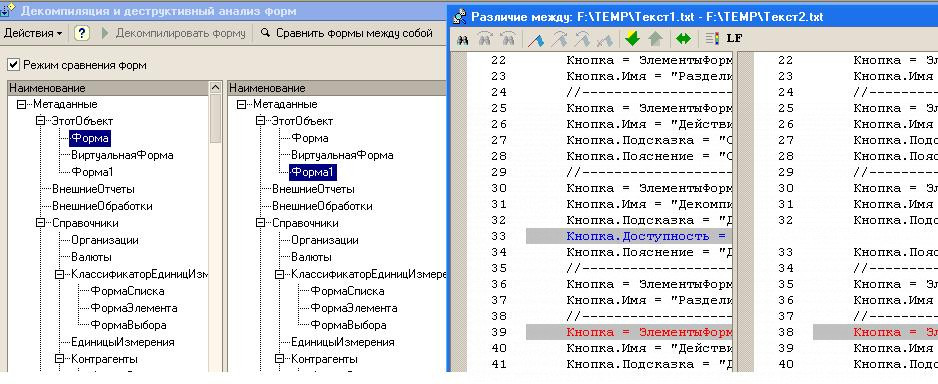Collapse ЭтотОбъект node in right tree

pos(260,121)
